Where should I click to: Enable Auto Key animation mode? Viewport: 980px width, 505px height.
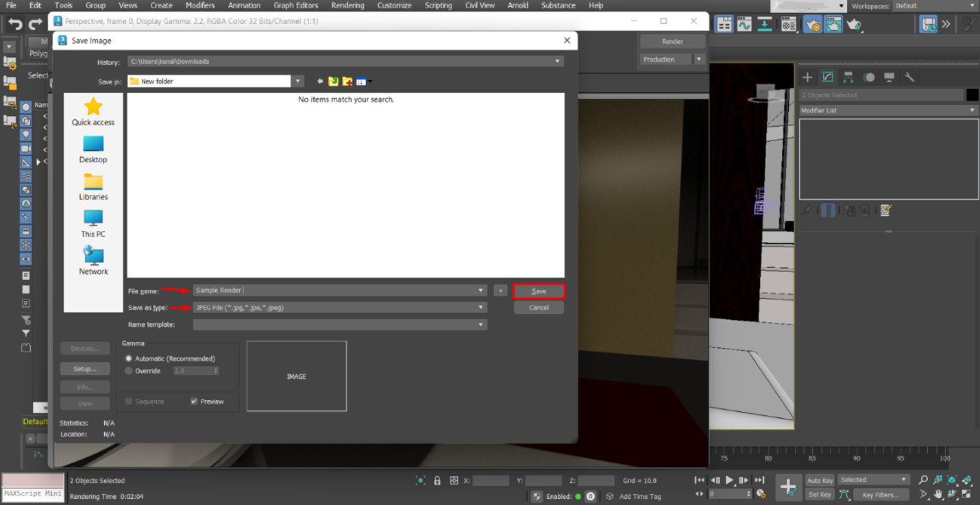[x=820, y=480]
